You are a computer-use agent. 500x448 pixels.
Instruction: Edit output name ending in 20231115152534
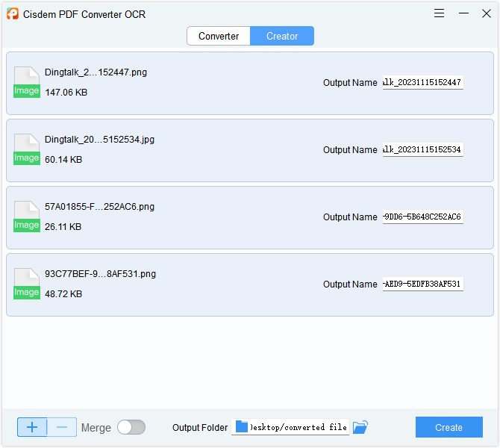pyautogui.click(x=423, y=149)
